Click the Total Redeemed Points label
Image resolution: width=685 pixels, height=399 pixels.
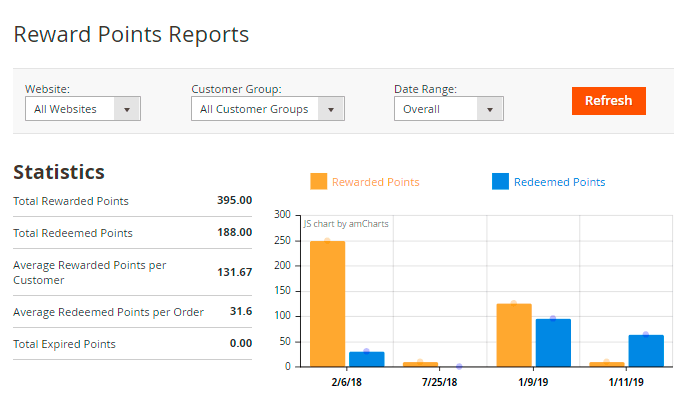(73, 233)
